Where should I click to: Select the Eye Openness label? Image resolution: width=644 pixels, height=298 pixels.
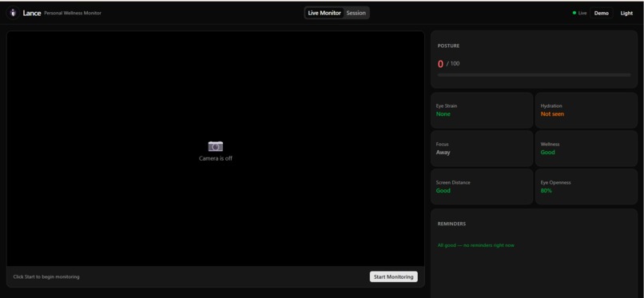tap(555, 183)
